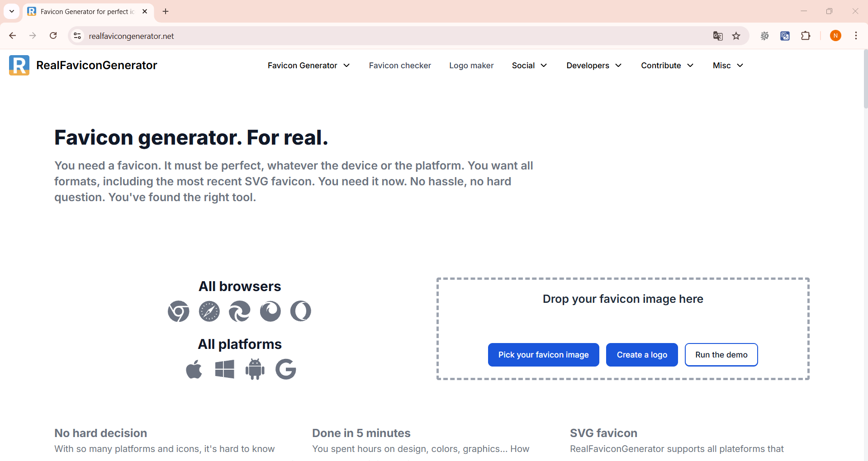
Task: Open the browser Extensions puzzle icon
Action: click(x=806, y=36)
